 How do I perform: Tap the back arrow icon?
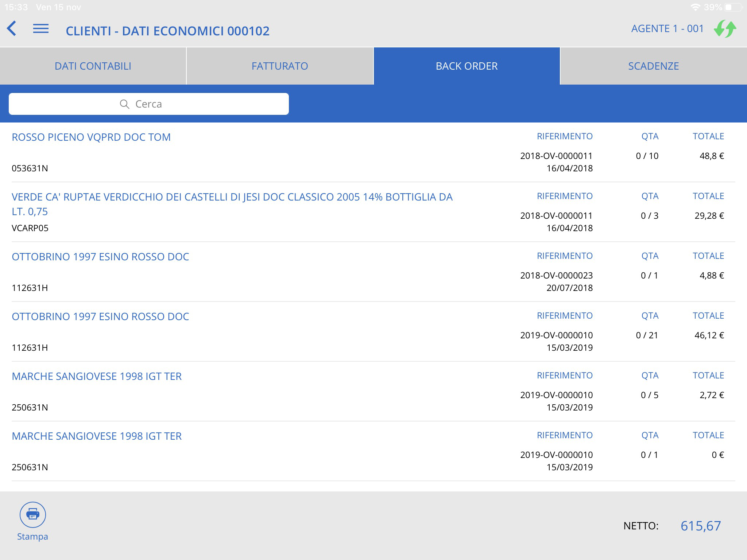pyautogui.click(x=12, y=29)
